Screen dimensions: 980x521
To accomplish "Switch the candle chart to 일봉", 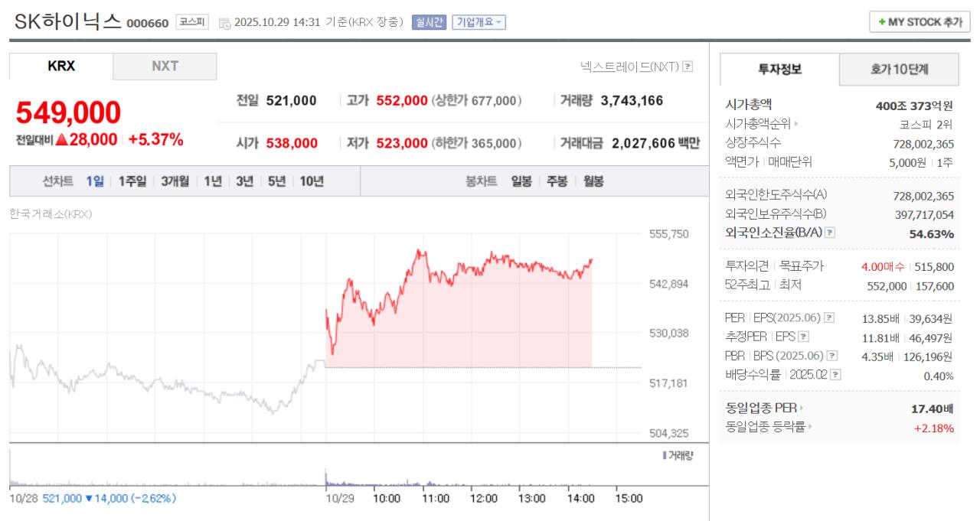I will point(523,179).
